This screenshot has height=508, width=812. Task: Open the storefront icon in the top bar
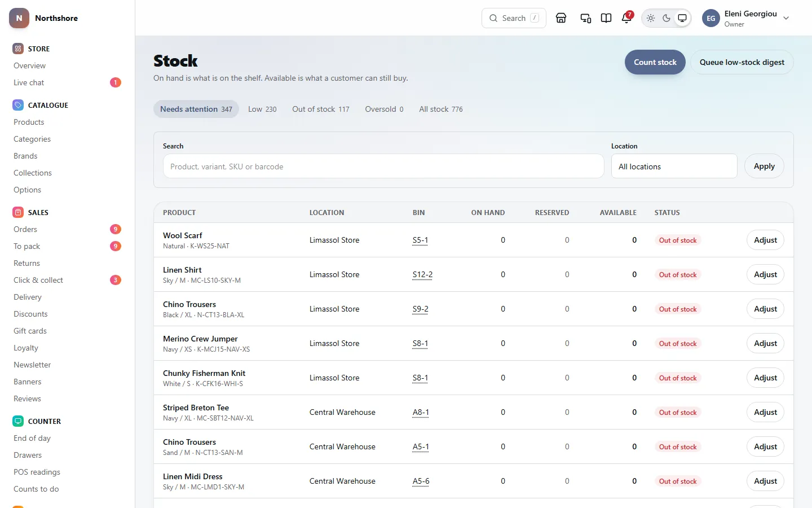(x=561, y=18)
